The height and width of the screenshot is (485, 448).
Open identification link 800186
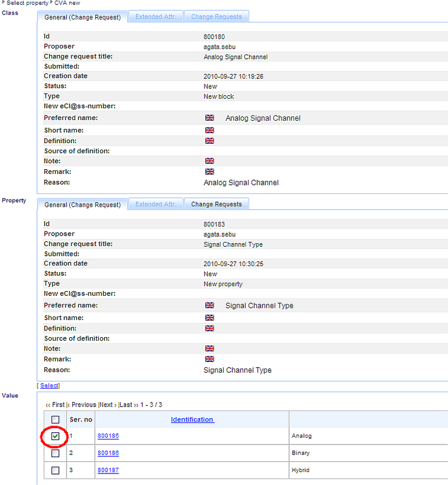click(108, 453)
